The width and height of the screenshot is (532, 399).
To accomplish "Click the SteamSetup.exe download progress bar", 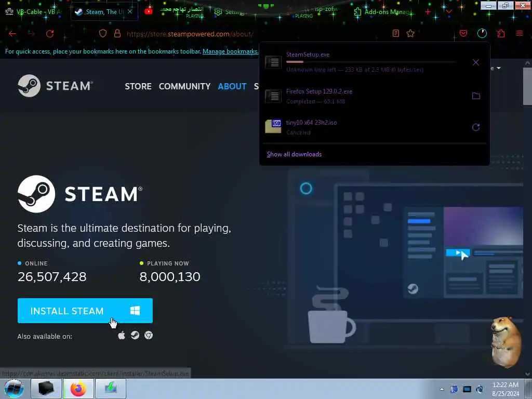I will coord(370,62).
